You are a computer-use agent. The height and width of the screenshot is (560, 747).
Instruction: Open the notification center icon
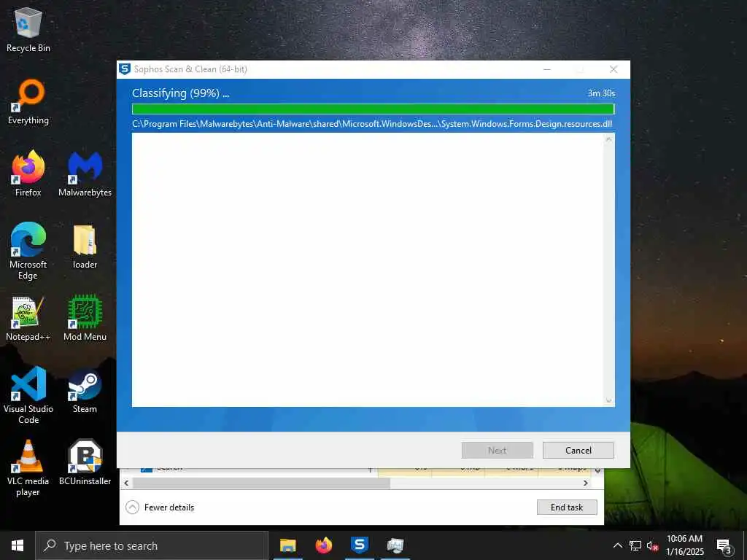tap(724, 545)
